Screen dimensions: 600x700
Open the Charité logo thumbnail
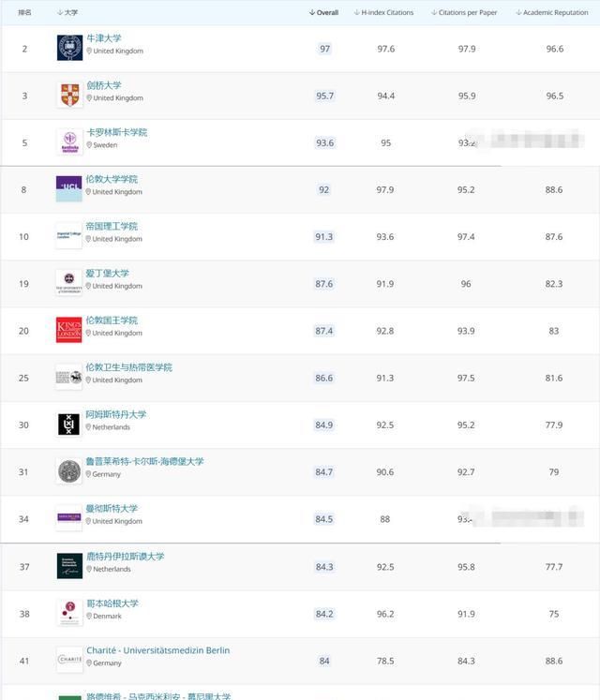[69, 660]
